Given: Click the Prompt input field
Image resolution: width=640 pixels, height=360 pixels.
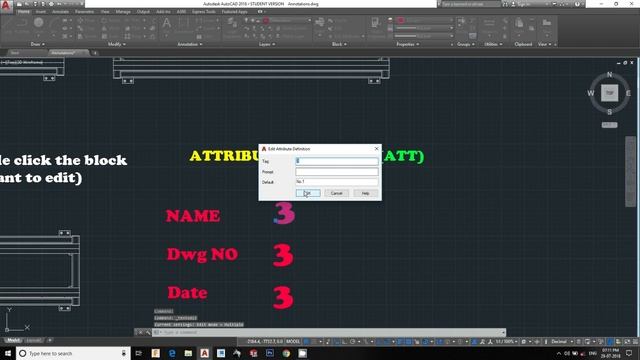Looking at the screenshot, I should 337,172.
